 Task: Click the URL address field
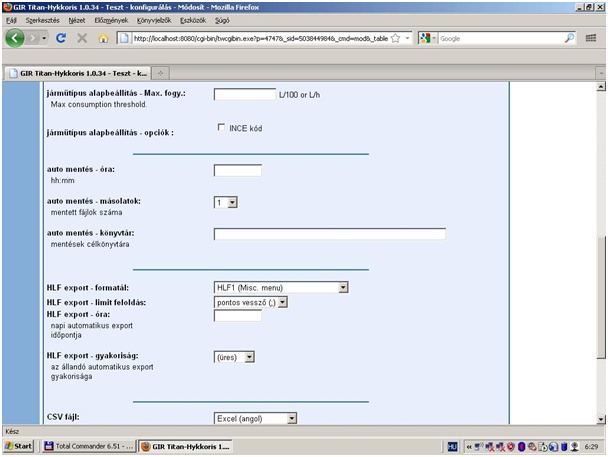(x=260, y=38)
